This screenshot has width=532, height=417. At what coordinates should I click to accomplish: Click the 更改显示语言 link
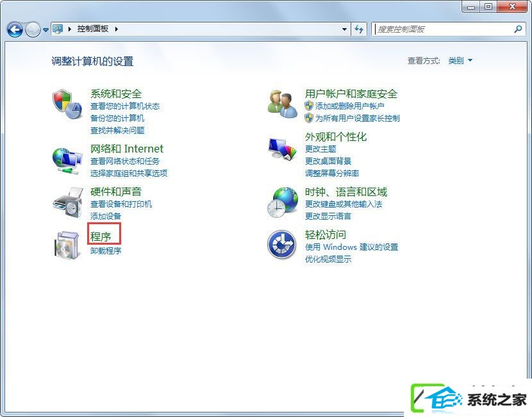(328, 217)
